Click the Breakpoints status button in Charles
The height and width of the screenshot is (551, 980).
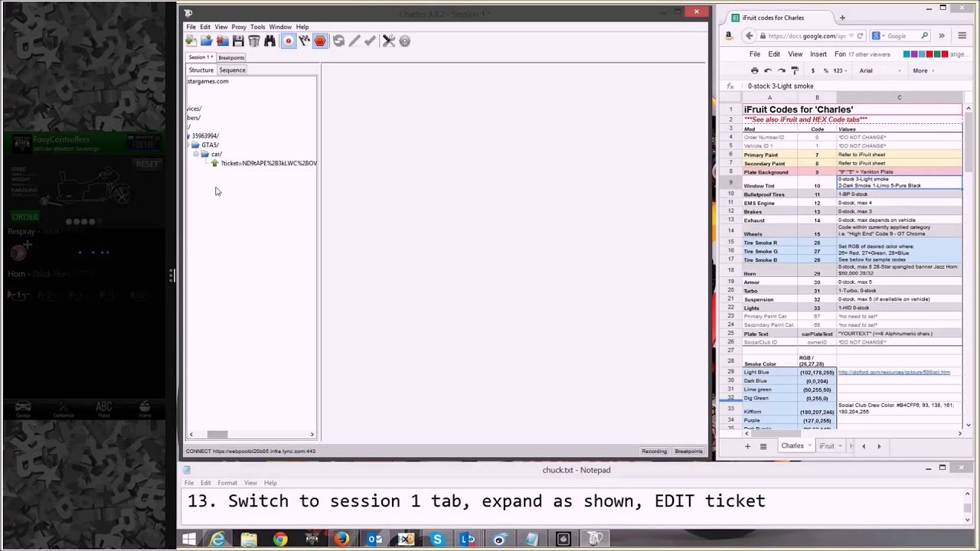688,452
